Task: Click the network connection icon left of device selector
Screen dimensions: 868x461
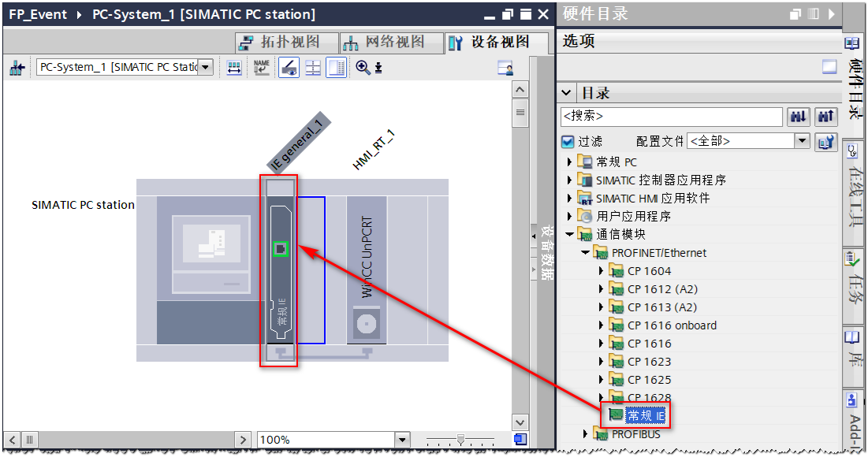Action: [x=17, y=69]
